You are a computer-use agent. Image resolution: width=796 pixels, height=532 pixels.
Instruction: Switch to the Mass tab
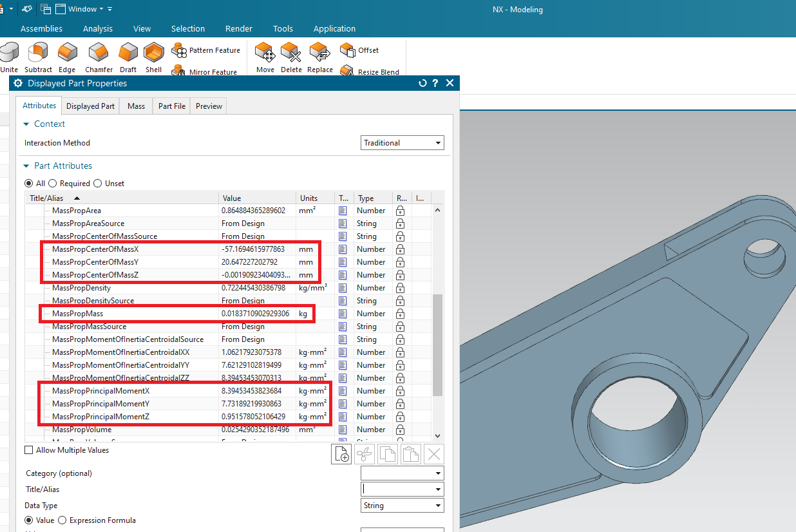pyautogui.click(x=136, y=106)
